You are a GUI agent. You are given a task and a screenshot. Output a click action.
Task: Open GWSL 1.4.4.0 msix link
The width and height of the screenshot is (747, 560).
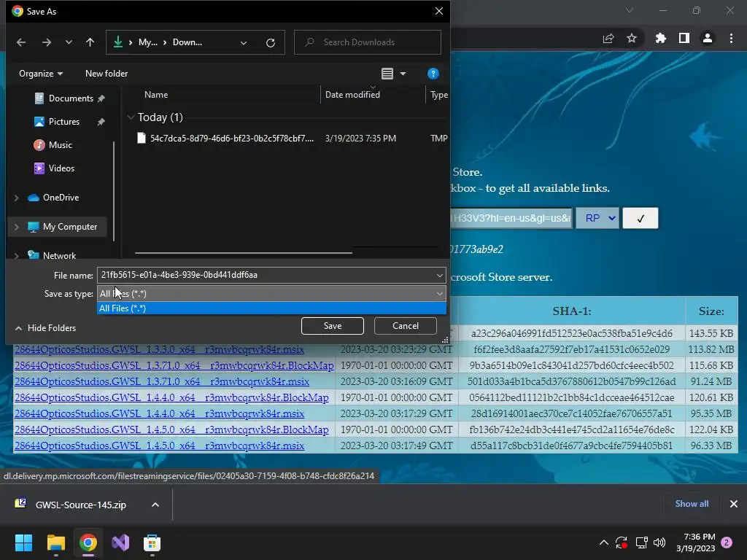[x=159, y=414]
